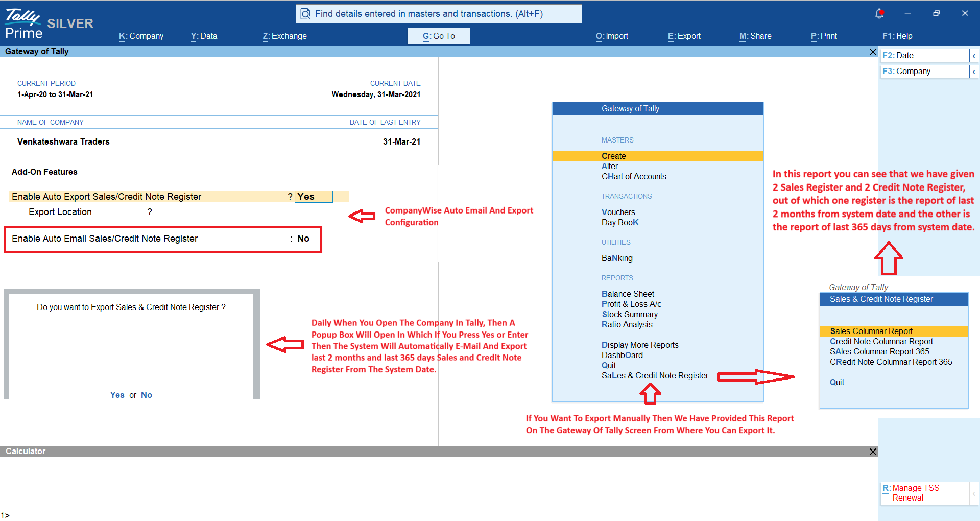This screenshot has height=521, width=980.
Task: Open the Stock Summary report
Action: pyautogui.click(x=630, y=315)
